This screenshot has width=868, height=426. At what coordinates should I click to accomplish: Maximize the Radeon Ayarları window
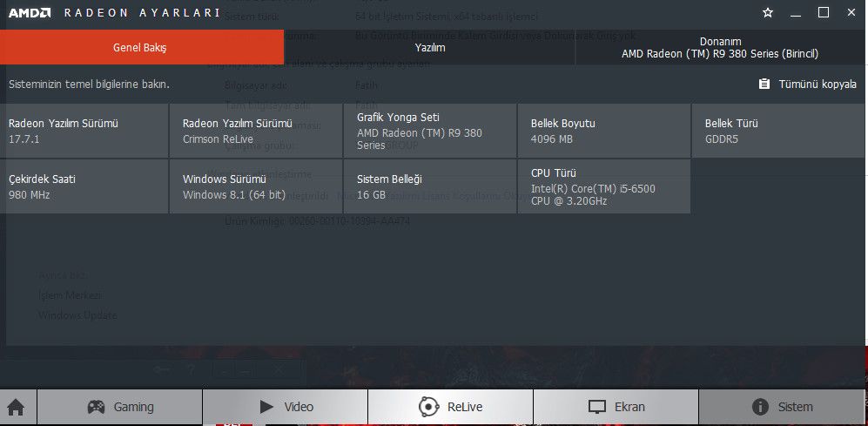click(824, 12)
